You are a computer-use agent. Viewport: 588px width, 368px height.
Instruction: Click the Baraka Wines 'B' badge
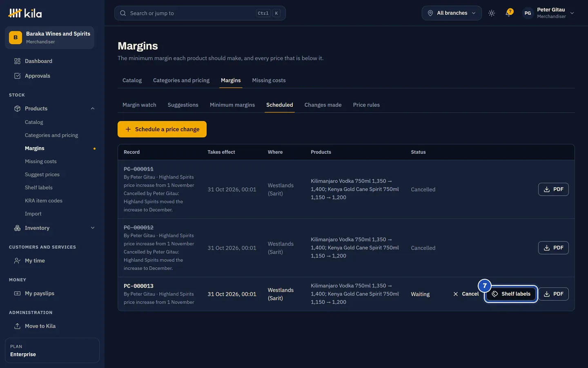(16, 38)
